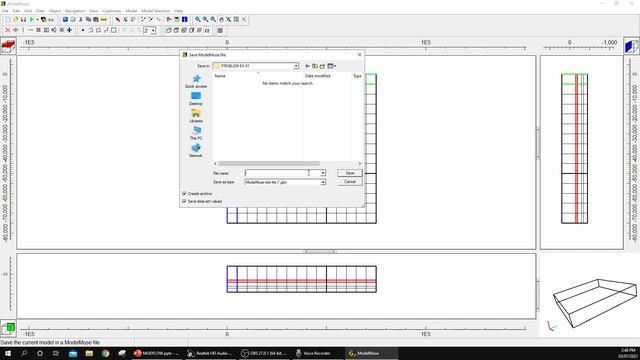Switch to Voice Recorder taskbar button

(318, 353)
